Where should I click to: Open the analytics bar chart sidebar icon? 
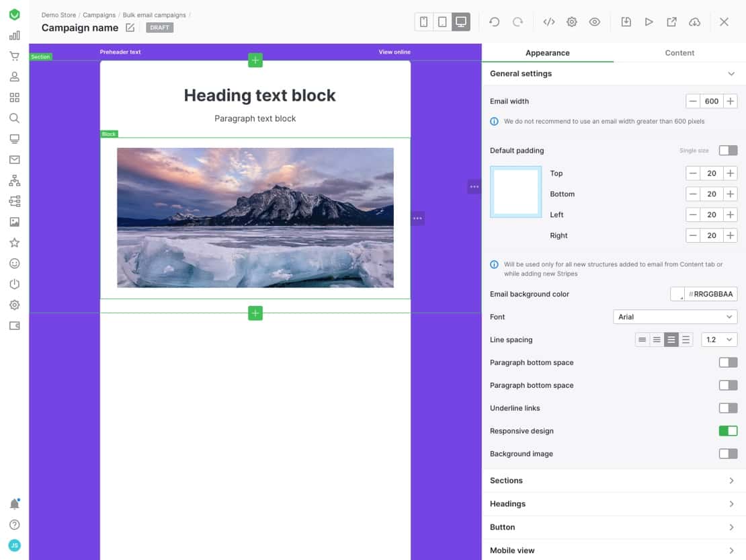coord(14,35)
